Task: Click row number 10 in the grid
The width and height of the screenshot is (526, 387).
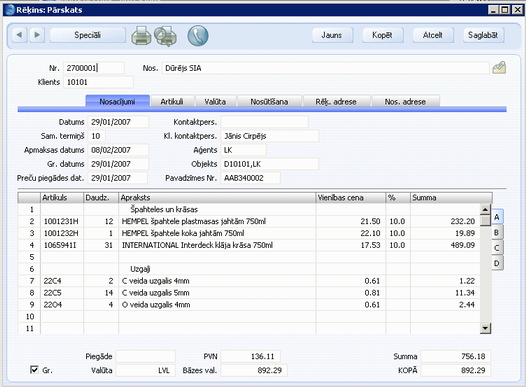Action: (30, 317)
